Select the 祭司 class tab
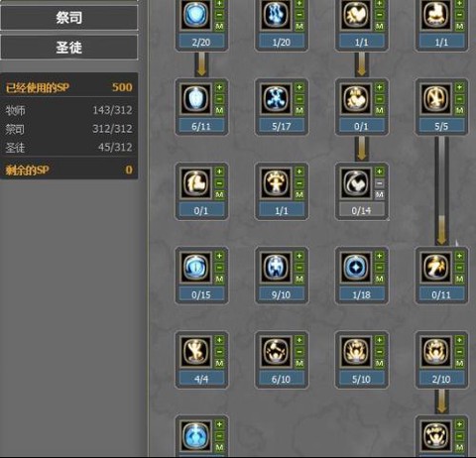Image resolution: width=476 pixels, height=458 pixels. [68, 18]
